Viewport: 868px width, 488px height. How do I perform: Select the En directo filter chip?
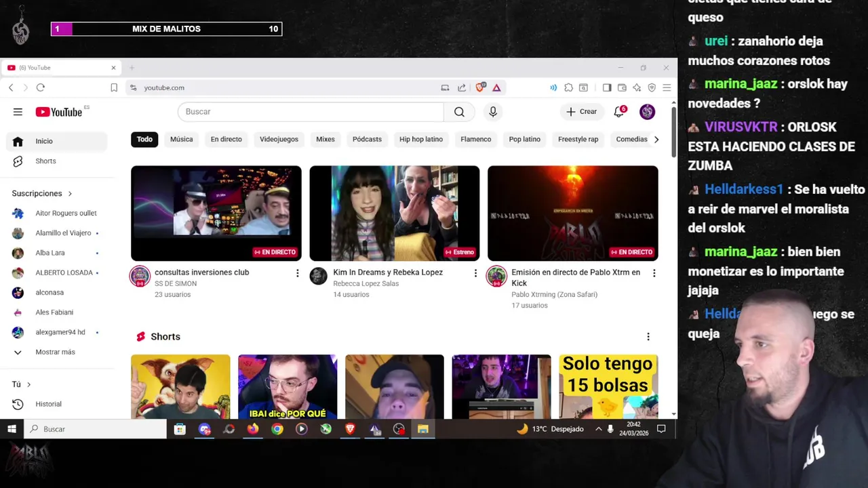point(226,139)
